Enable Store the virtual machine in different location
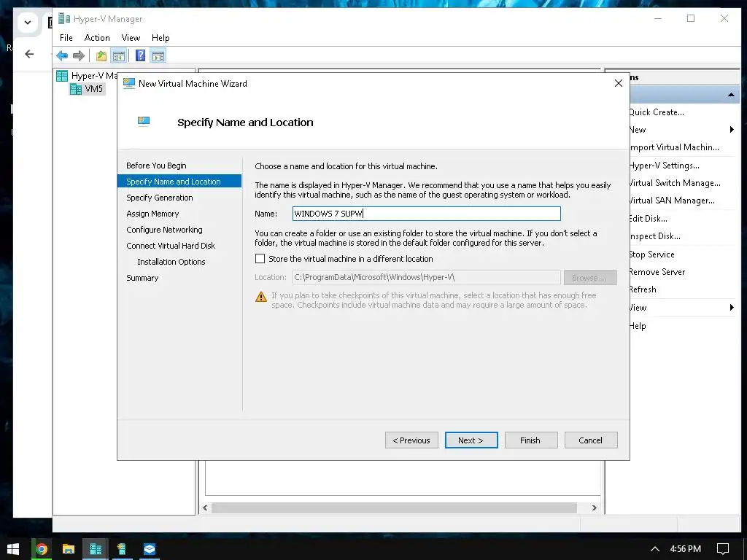The height and width of the screenshot is (560, 747). (x=260, y=259)
